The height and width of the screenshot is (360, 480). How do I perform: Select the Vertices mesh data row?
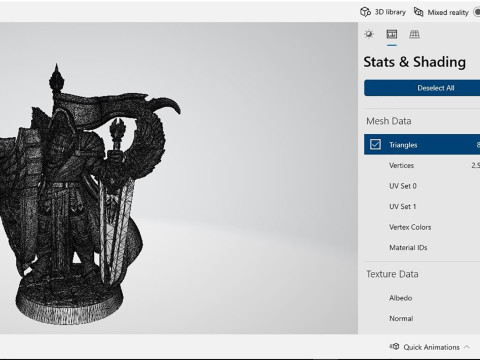click(x=422, y=165)
